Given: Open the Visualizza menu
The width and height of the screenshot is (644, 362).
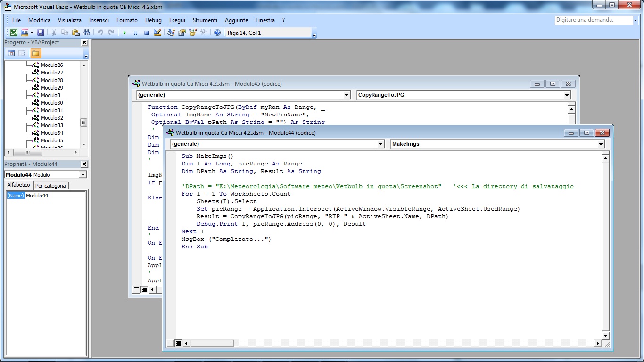Looking at the screenshot, I should pos(70,20).
